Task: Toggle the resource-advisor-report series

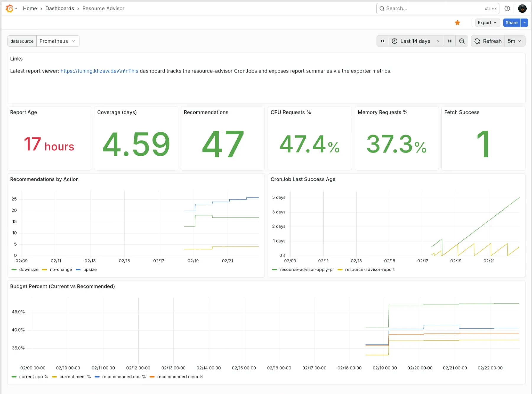Action: (370, 269)
